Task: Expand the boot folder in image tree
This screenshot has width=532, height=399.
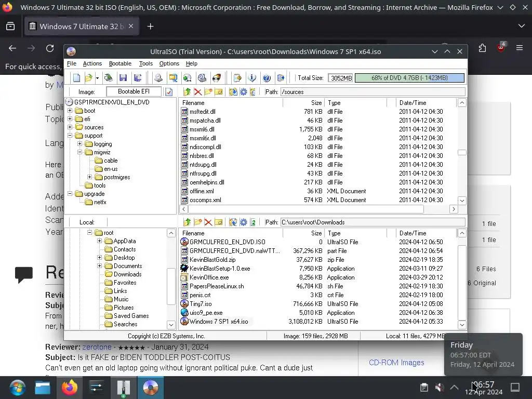Action: tap(70, 111)
